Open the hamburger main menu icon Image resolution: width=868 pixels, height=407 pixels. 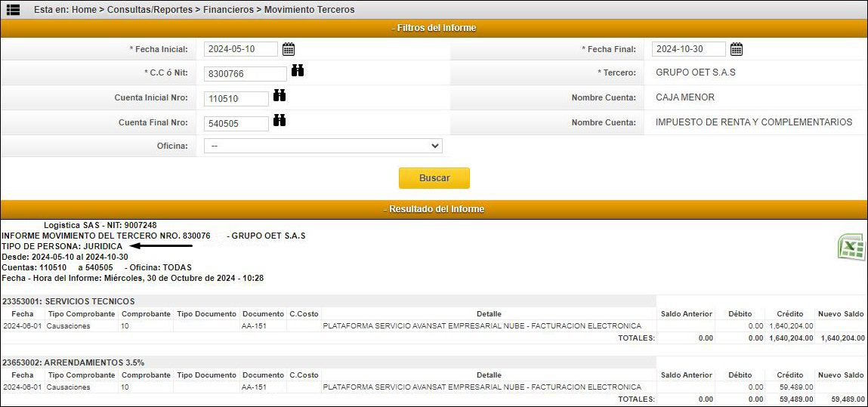[13, 10]
